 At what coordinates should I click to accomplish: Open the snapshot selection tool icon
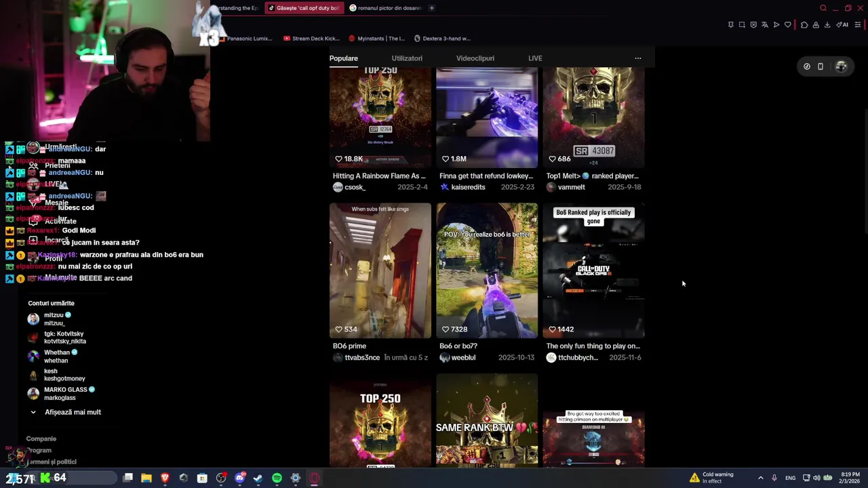coord(742,25)
